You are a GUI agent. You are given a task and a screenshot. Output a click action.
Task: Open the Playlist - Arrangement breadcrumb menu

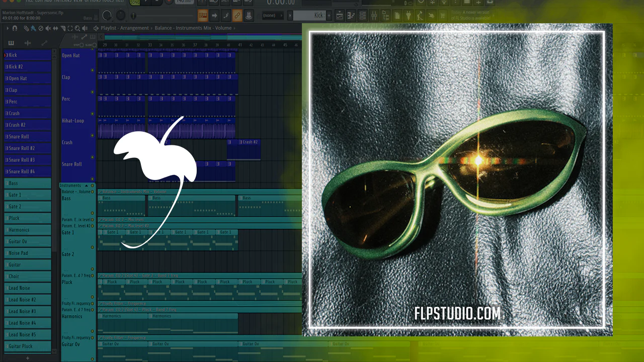124,28
